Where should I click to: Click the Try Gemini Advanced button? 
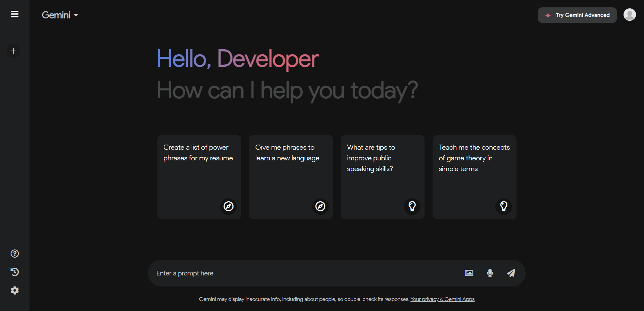tap(577, 15)
